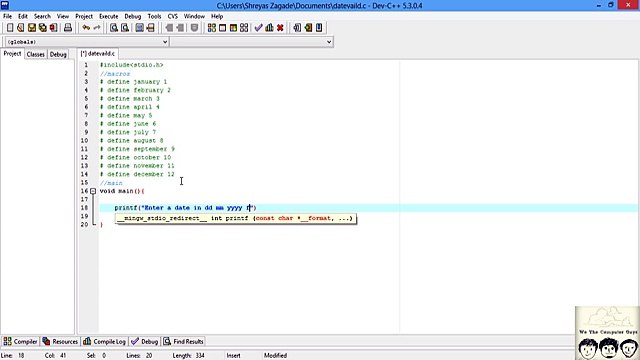
Task: Click the 'void main(){' code line
Action: [122, 191]
